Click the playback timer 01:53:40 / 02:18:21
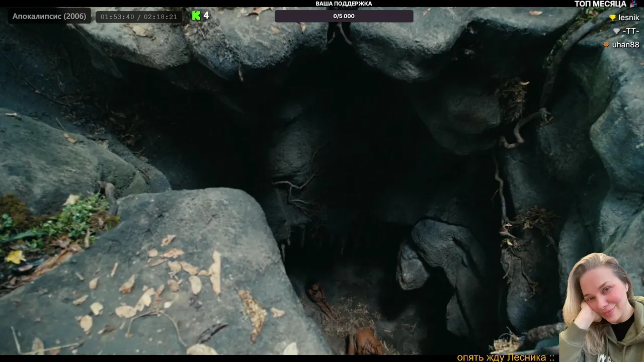 click(139, 17)
